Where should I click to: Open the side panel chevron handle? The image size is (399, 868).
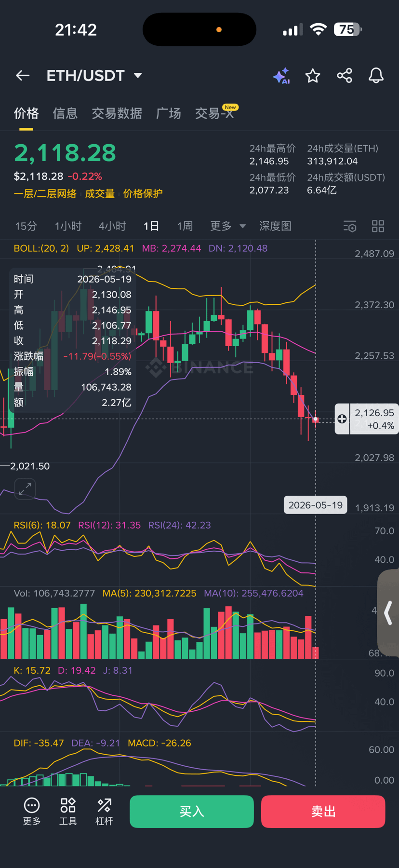click(388, 613)
